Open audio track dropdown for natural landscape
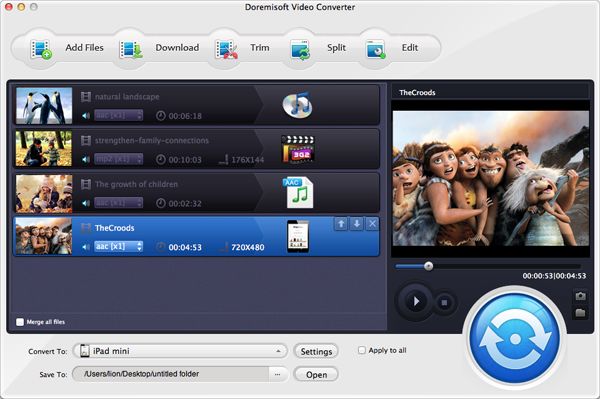The height and width of the screenshot is (399, 600). (x=119, y=115)
